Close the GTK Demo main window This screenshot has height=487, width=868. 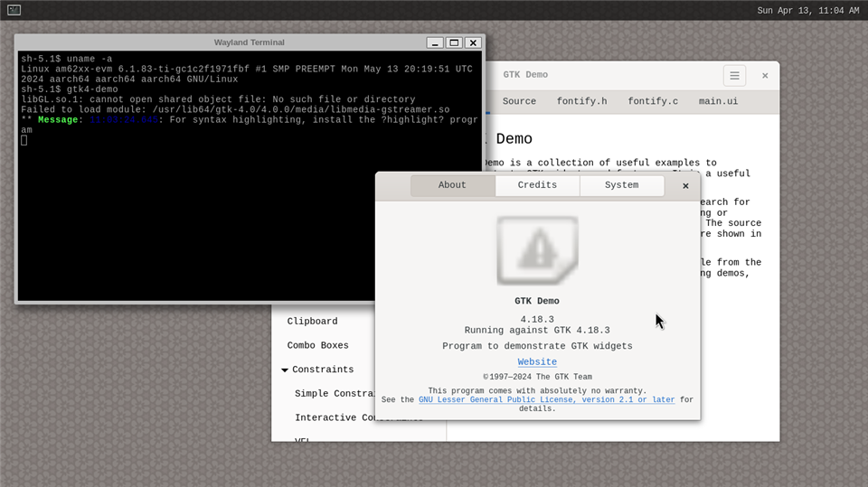click(765, 76)
